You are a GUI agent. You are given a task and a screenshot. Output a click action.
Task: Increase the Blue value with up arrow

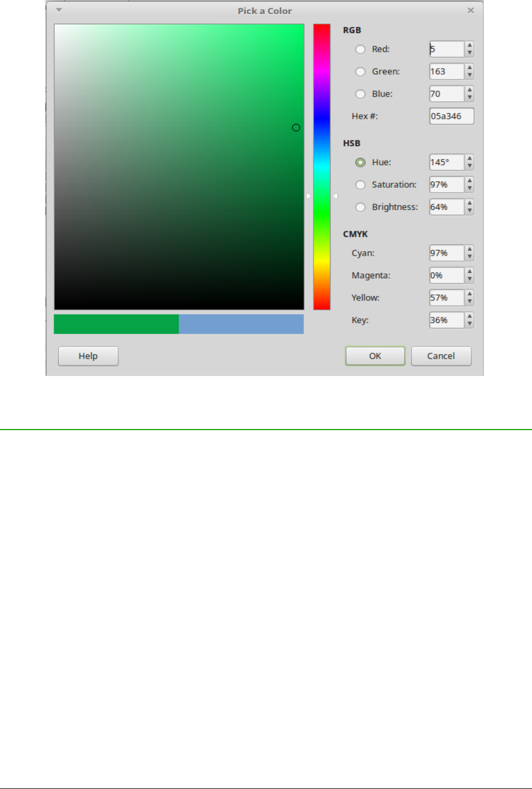click(x=470, y=90)
